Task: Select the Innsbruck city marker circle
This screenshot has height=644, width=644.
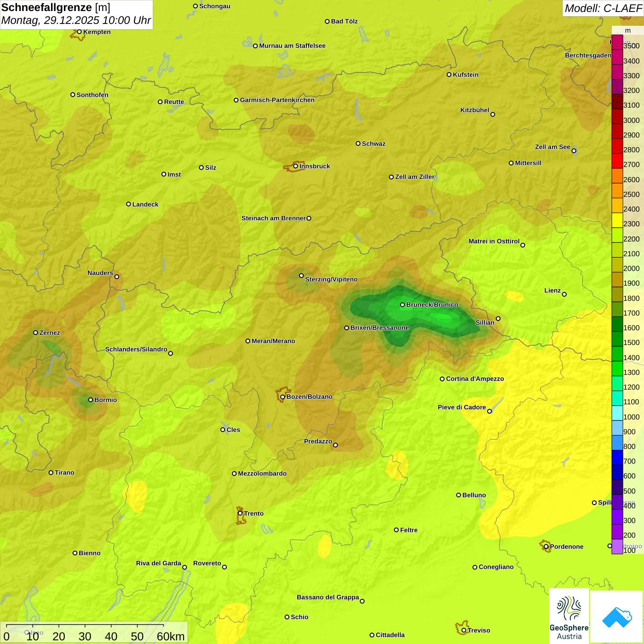Action: point(296,166)
